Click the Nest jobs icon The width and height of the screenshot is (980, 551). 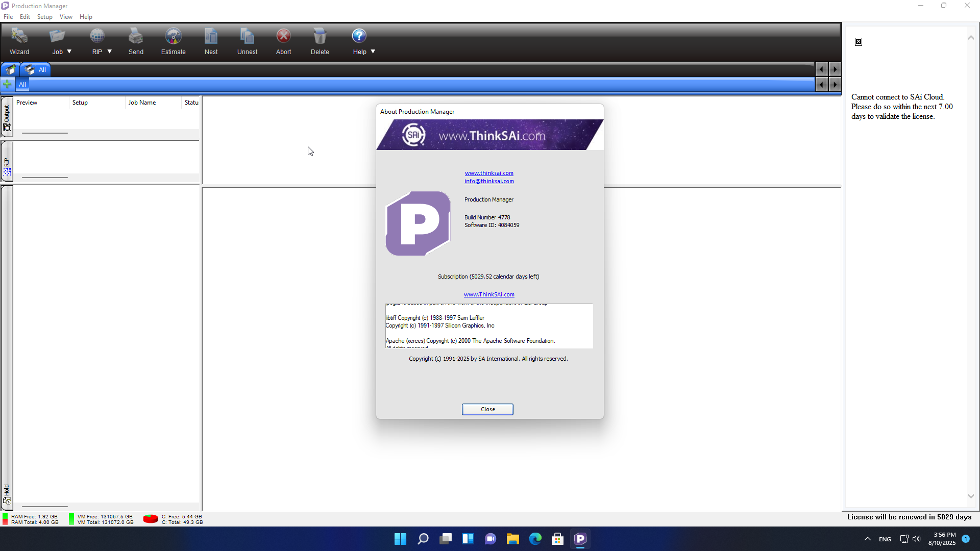(x=211, y=41)
